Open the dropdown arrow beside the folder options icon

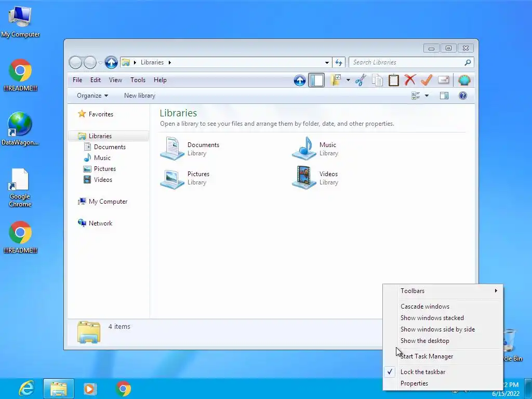coord(348,81)
